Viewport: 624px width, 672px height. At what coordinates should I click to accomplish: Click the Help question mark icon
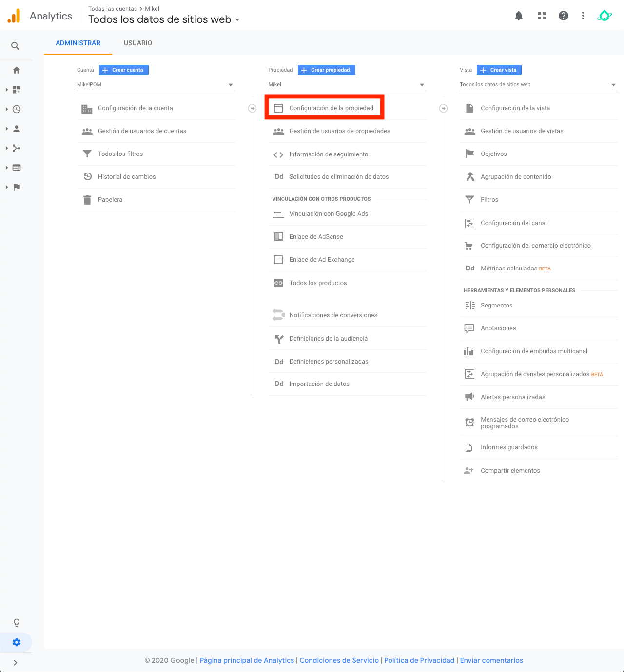563,15
